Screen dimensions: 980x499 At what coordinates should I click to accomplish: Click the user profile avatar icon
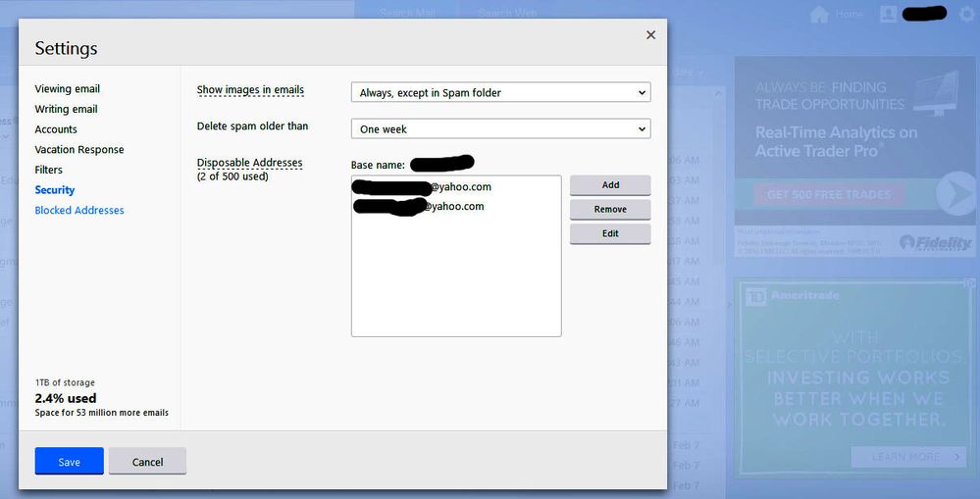889,15
